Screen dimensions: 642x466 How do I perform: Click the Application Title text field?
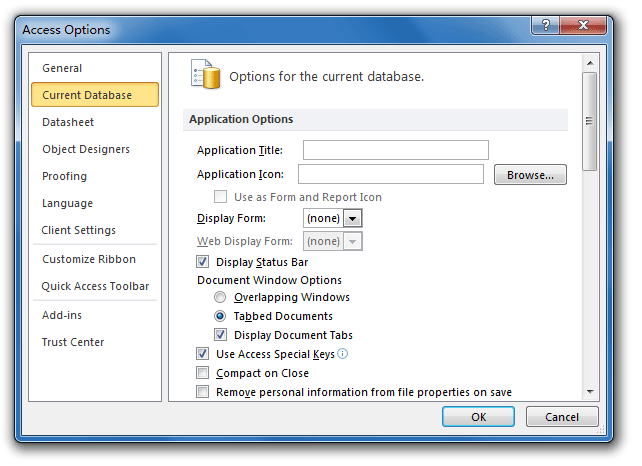point(396,150)
